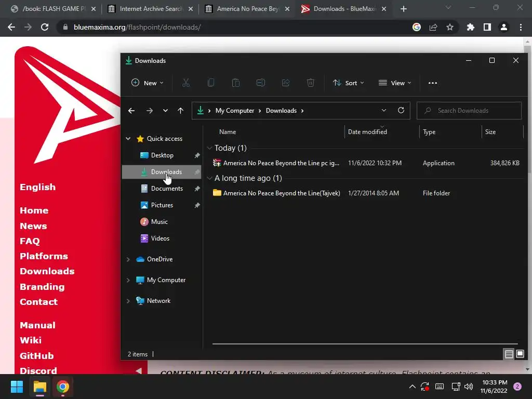Select Documents in Quick access
Image resolution: width=532 pixels, height=399 pixels.
pyautogui.click(x=162, y=188)
